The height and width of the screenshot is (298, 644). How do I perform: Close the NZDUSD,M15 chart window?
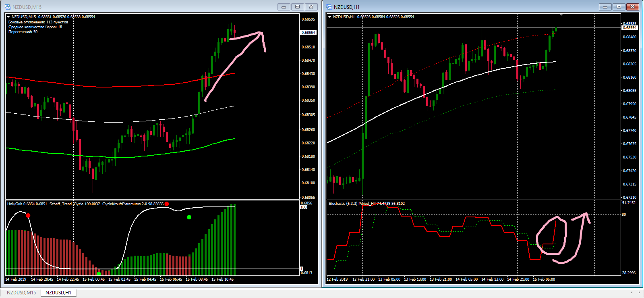pos(311,7)
